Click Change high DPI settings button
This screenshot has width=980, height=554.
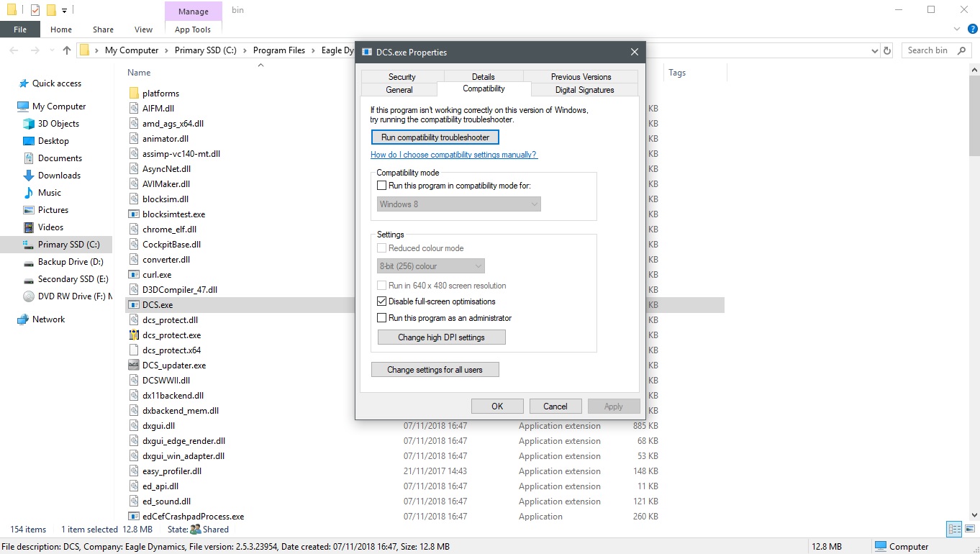coord(442,337)
